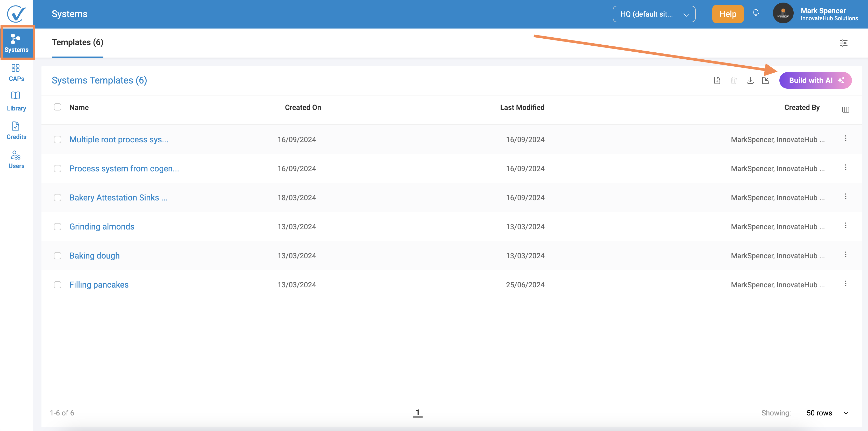Sort by the Created On column header

303,107
